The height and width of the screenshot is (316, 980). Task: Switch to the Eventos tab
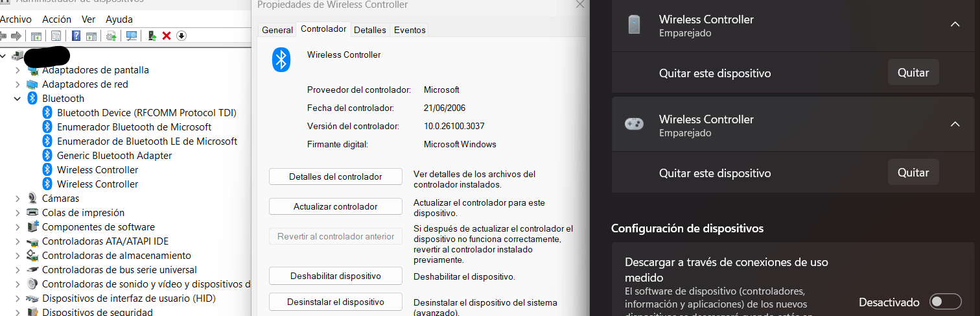tap(410, 30)
